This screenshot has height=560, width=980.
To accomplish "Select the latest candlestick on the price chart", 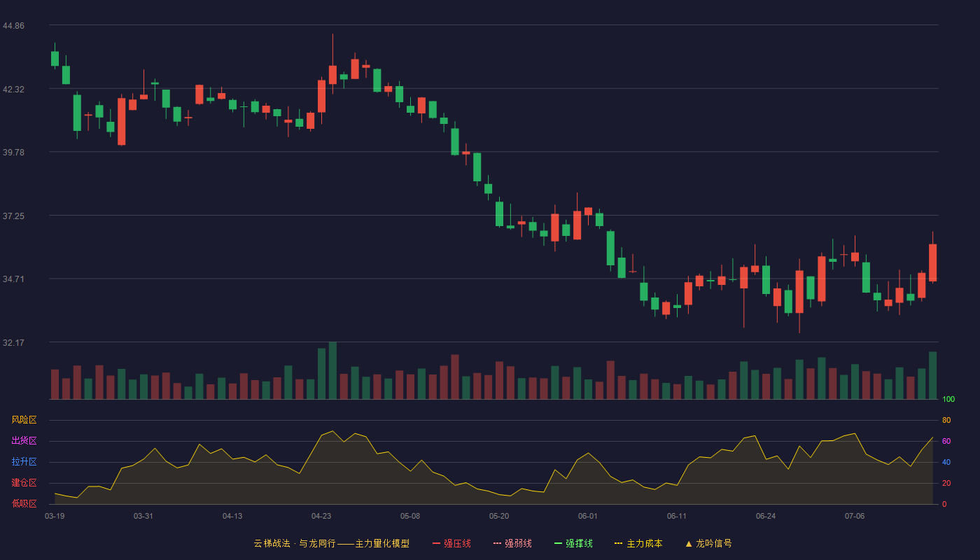I will tap(932, 262).
